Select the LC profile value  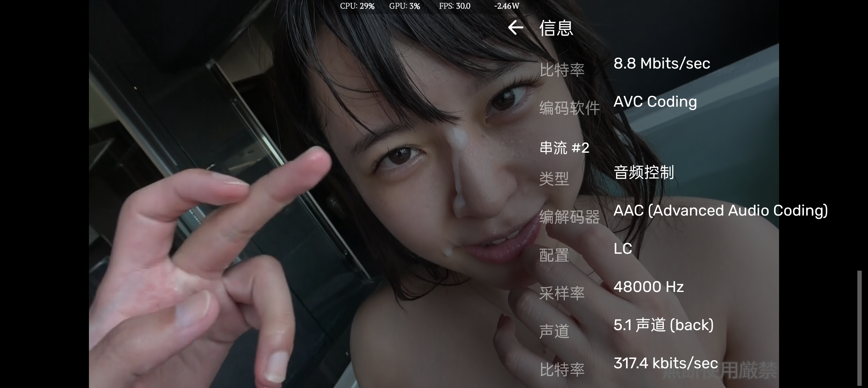623,249
